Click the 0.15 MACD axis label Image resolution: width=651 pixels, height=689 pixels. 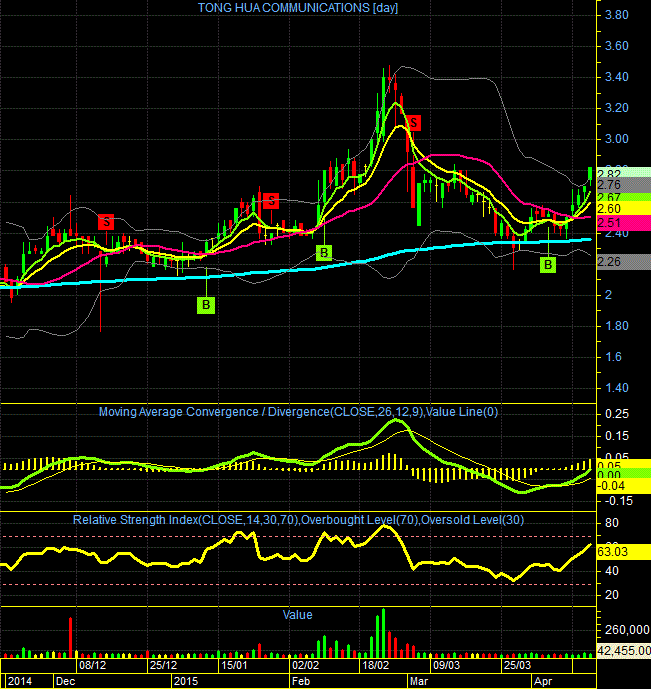[x=617, y=436]
